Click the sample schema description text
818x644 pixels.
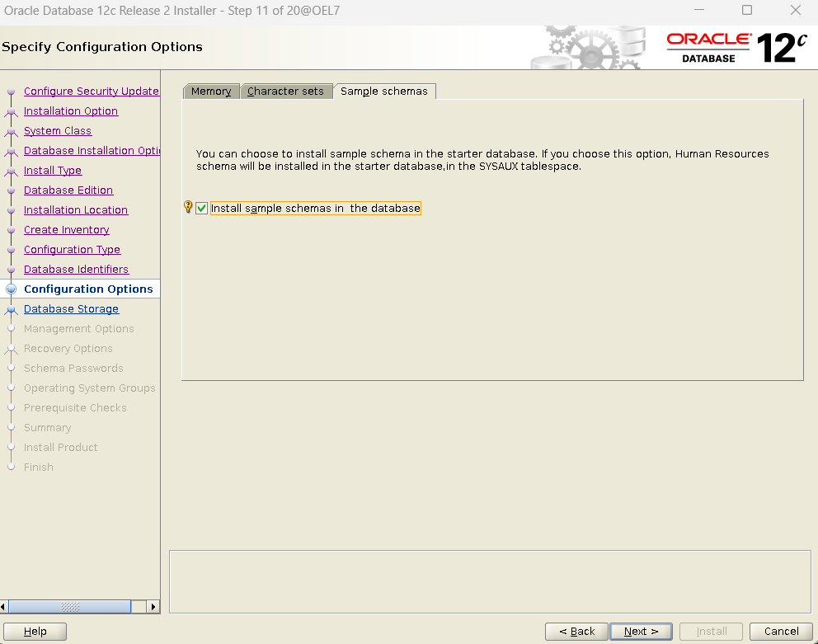click(x=482, y=160)
